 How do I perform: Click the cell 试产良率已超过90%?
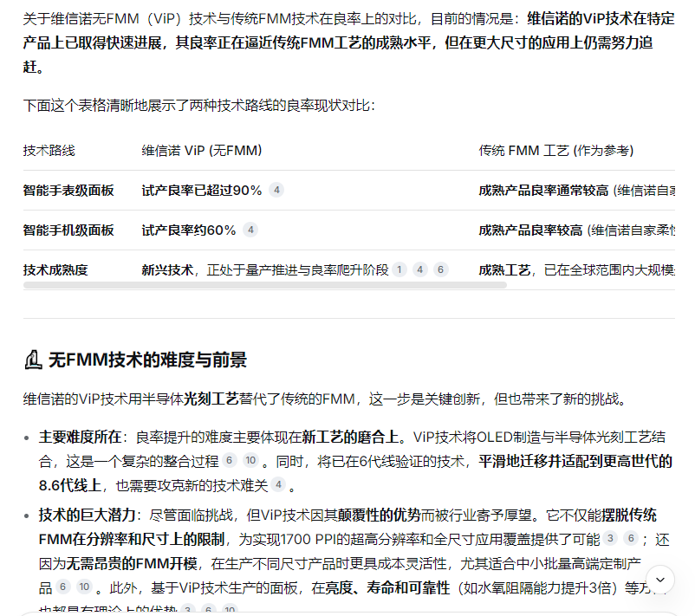[x=202, y=191]
